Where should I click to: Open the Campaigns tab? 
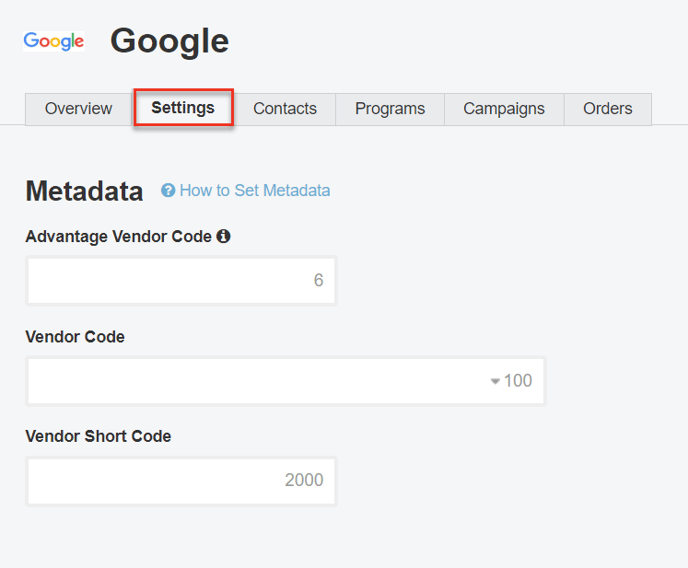point(504,109)
